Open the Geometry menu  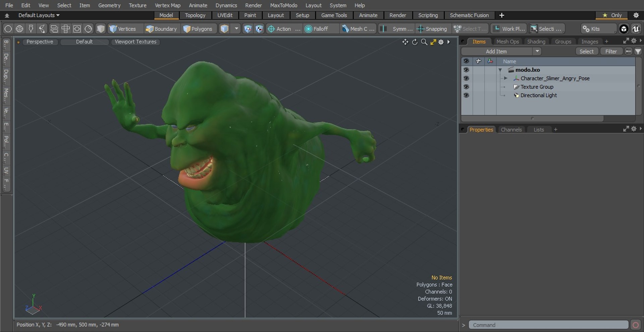(x=109, y=5)
